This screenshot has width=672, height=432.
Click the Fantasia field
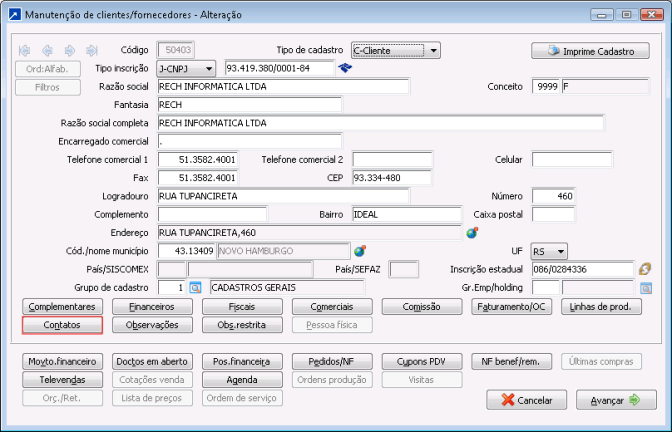click(250, 105)
